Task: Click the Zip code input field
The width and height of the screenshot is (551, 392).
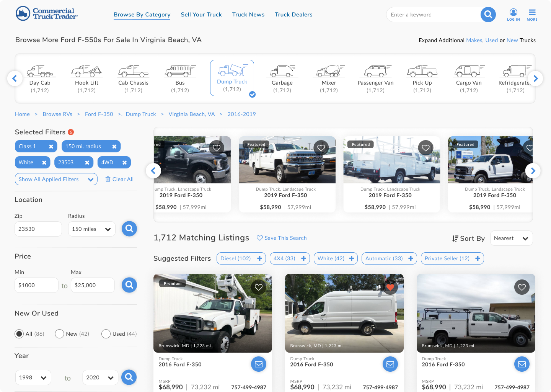Action: coord(38,229)
